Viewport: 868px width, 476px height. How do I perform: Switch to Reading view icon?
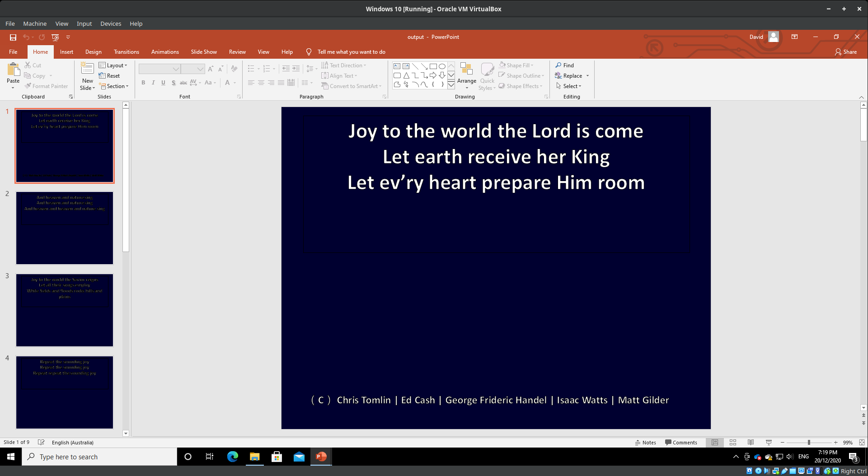click(x=751, y=443)
